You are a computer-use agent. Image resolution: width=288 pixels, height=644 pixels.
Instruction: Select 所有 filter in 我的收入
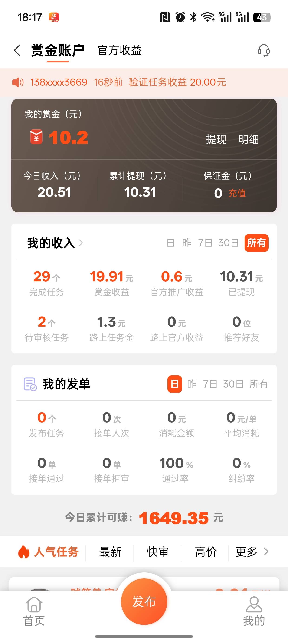point(256,243)
